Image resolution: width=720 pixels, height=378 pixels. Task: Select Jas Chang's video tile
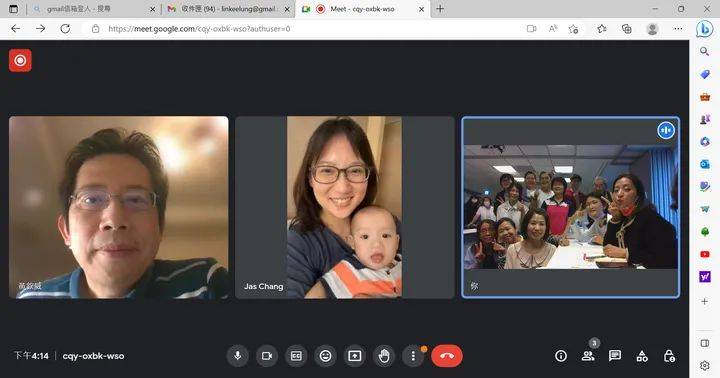tap(344, 207)
